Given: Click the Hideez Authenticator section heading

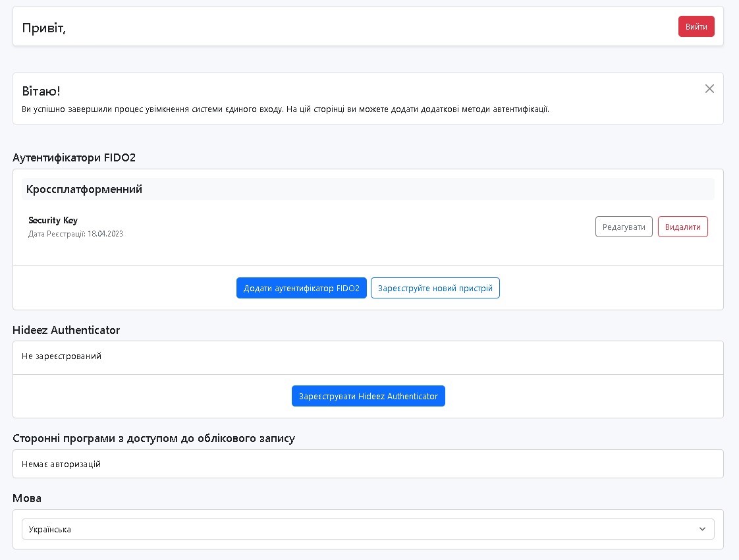Looking at the screenshot, I should (66, 329).
